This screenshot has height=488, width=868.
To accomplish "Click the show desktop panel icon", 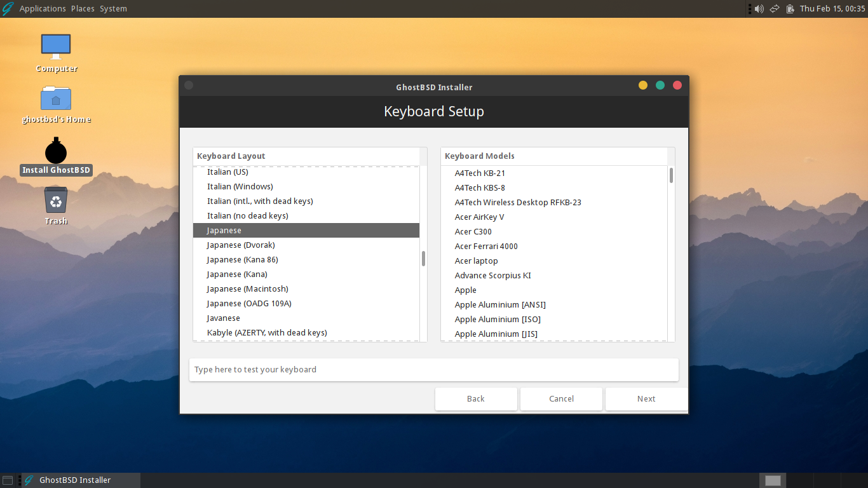I will (8, 480).
